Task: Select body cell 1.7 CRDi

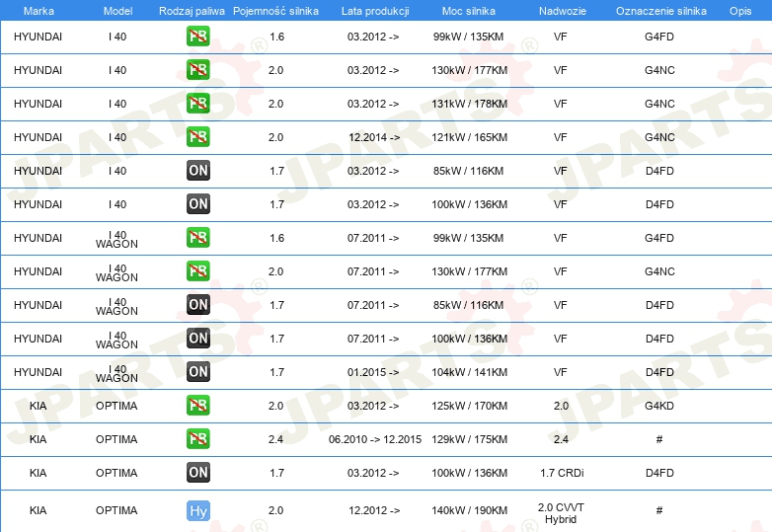Action: 562,473
